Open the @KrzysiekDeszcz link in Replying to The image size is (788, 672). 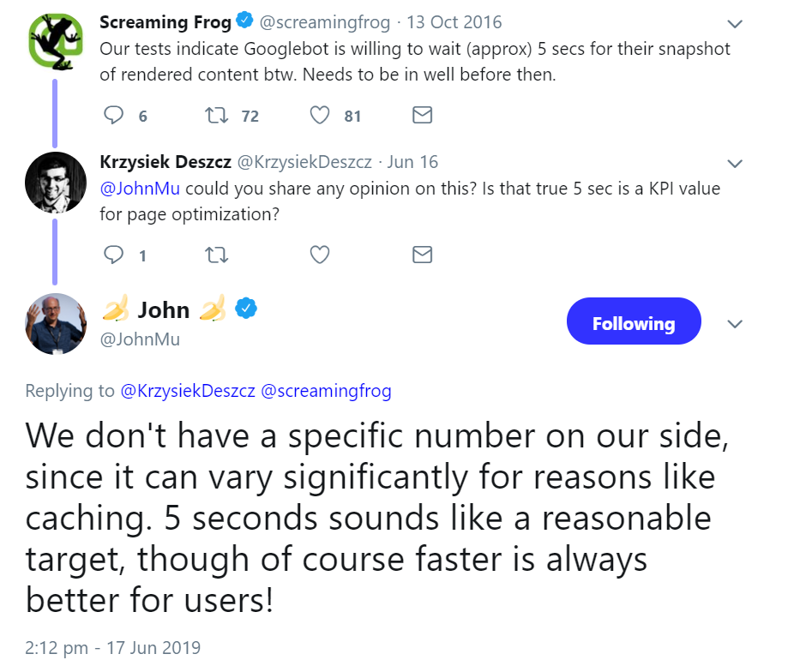pyautogui.click(x=186, y=391)
